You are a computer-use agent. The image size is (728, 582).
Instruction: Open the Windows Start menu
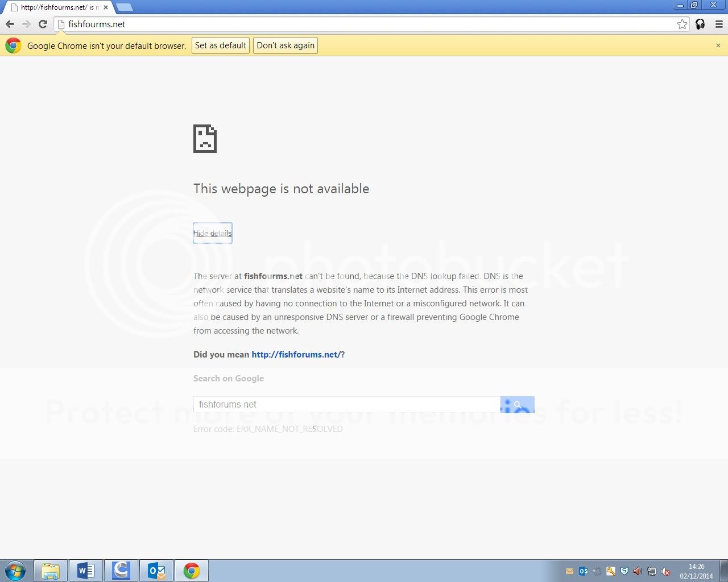[15, 571]
